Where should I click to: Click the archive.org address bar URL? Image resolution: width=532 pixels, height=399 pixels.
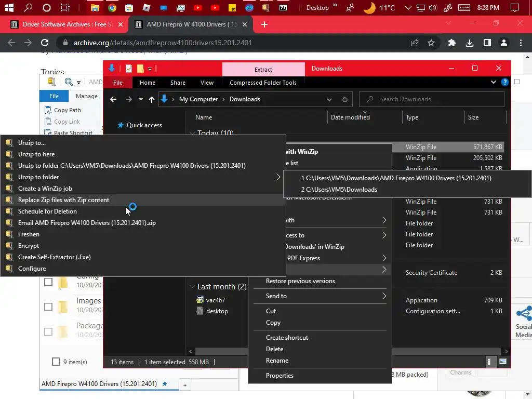(163, 43)
